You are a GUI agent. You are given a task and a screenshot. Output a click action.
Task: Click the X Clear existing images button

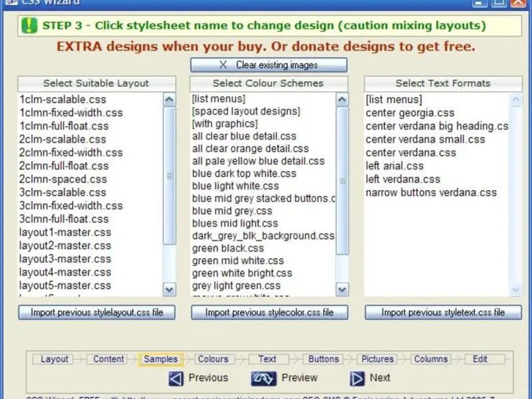[269, 65]
